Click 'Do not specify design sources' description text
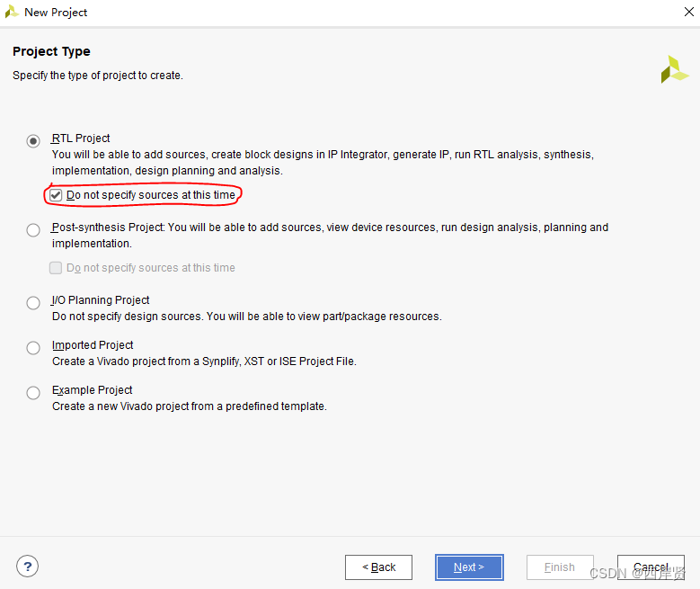 pos(247,317)
